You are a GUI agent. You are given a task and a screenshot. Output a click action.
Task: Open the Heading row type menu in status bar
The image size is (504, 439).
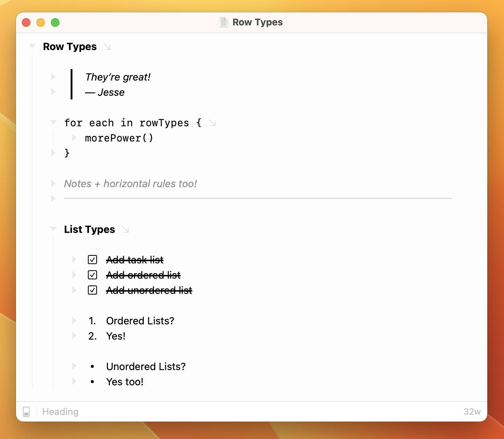(60, 412)
